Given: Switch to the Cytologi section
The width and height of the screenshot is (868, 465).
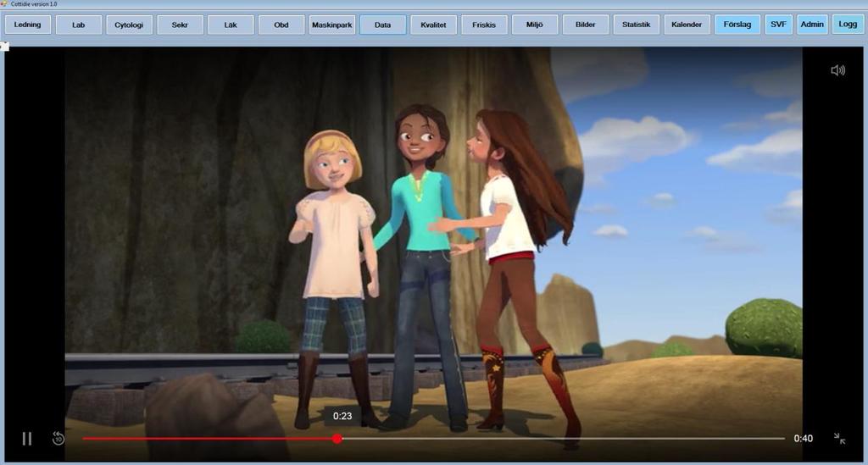Looking at the screenshot, I should tap(129, 25).
